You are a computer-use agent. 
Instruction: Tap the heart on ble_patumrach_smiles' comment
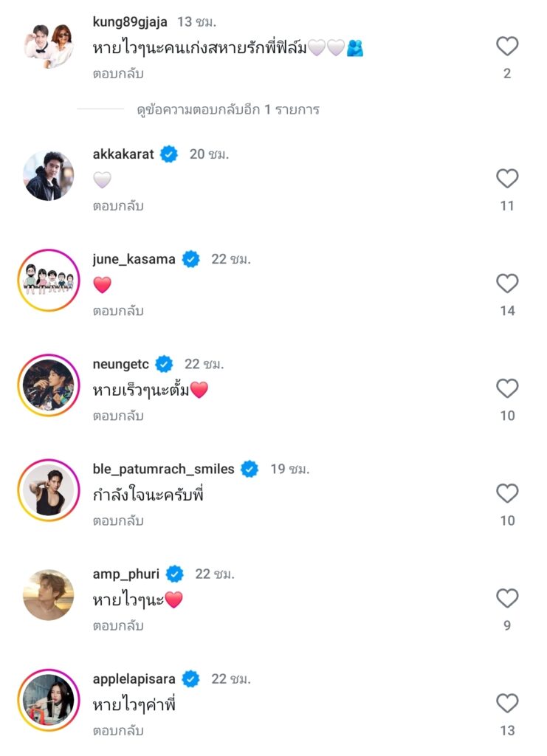click(x=507, y=493)
